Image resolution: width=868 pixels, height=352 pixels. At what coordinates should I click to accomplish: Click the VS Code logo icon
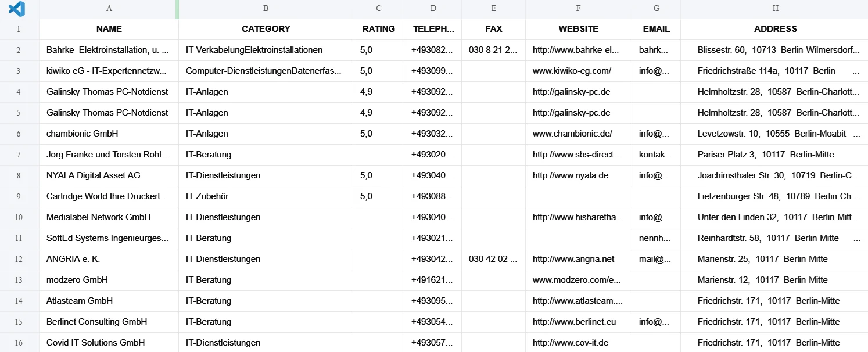[17, 9]
